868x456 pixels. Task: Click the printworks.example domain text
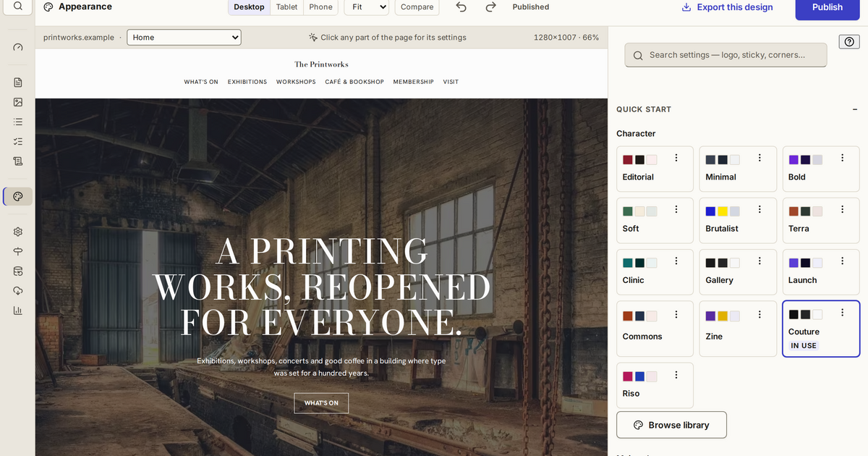tap(79, 37)
